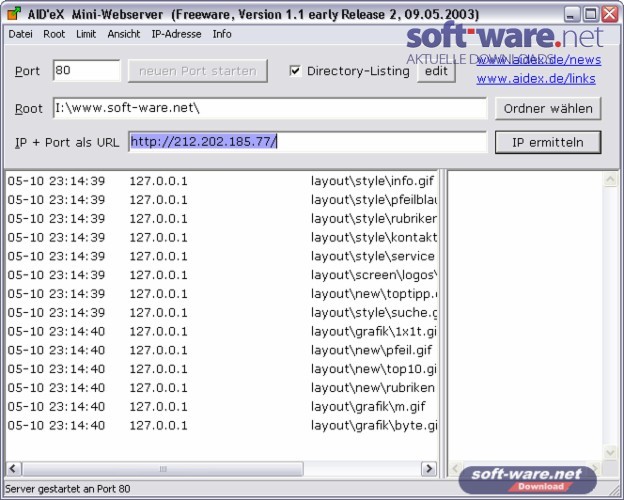The height and width of the screenshot is (500, 624).
Task: Click the AID'eX app icon in title bar
Action: [x=14, y=14]
